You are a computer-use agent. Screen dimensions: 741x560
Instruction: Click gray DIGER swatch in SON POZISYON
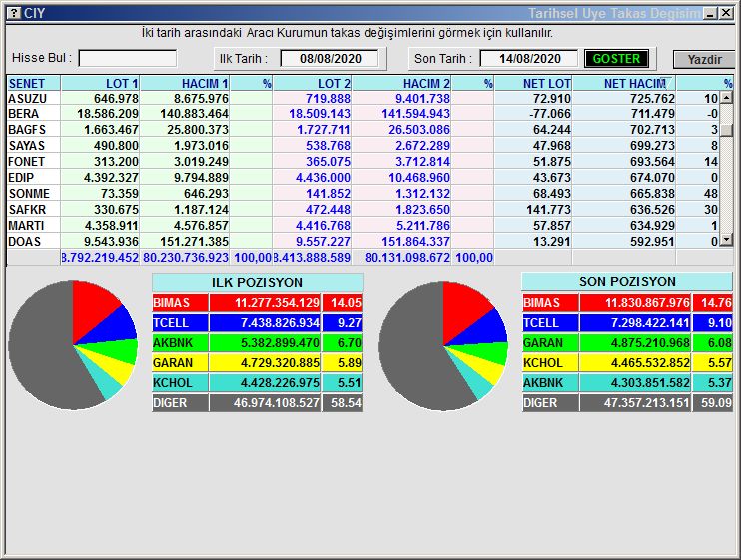[x=550, y=403]
